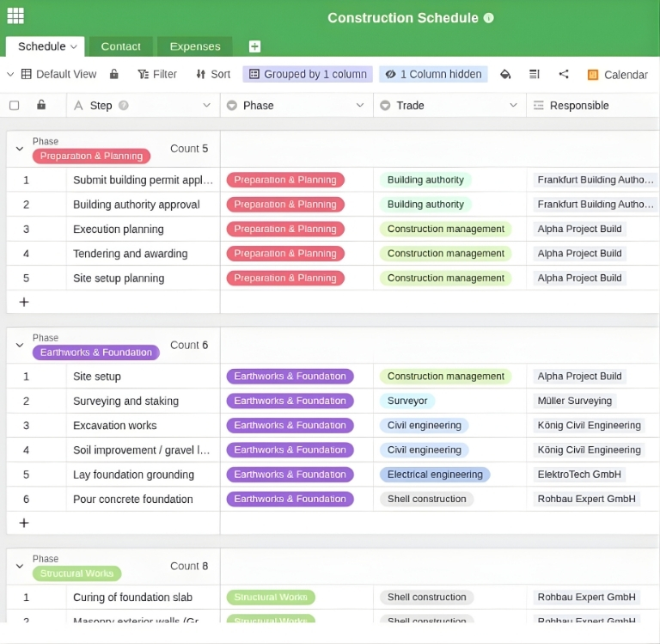The image size is (660, 644).
Task: Click the Sort button
Action: tap(213, 75)
